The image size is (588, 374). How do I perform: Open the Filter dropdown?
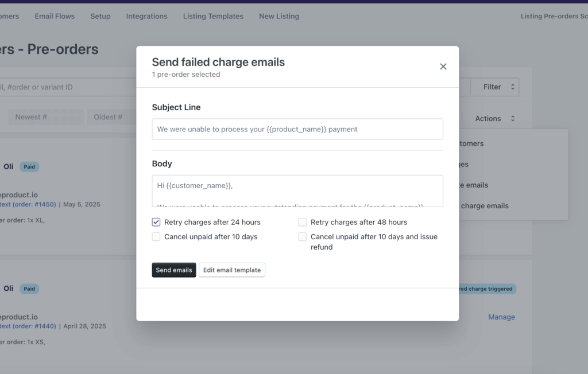494,87
